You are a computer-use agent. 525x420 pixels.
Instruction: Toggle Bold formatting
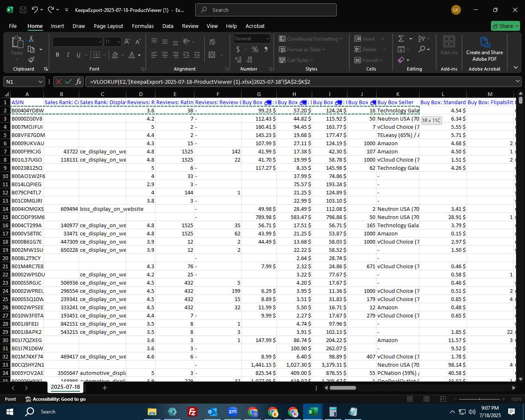[x=57, y=55]
